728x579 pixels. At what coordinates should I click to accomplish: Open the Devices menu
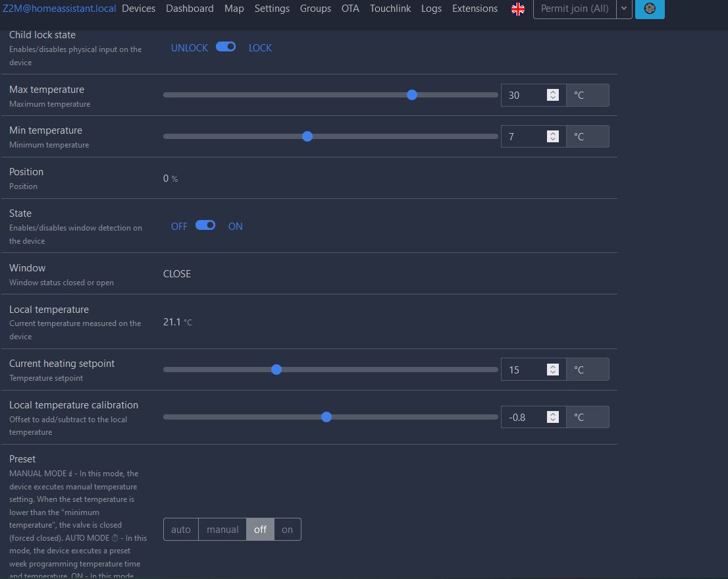(x=138, y=9)
